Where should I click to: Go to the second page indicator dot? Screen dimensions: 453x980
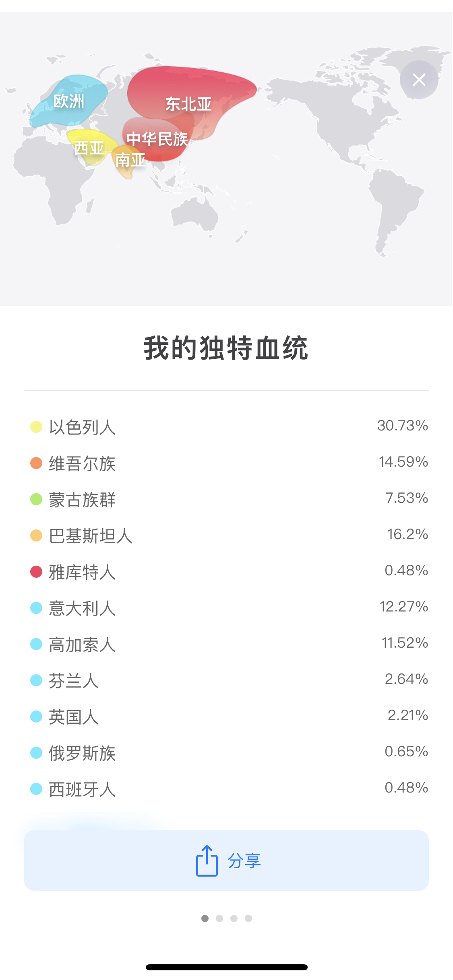219,918
